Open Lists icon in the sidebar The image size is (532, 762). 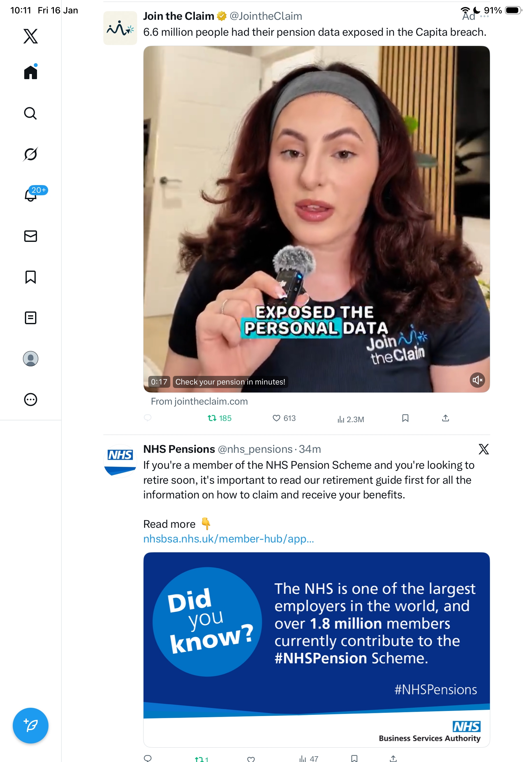click(x=31, y=317)
